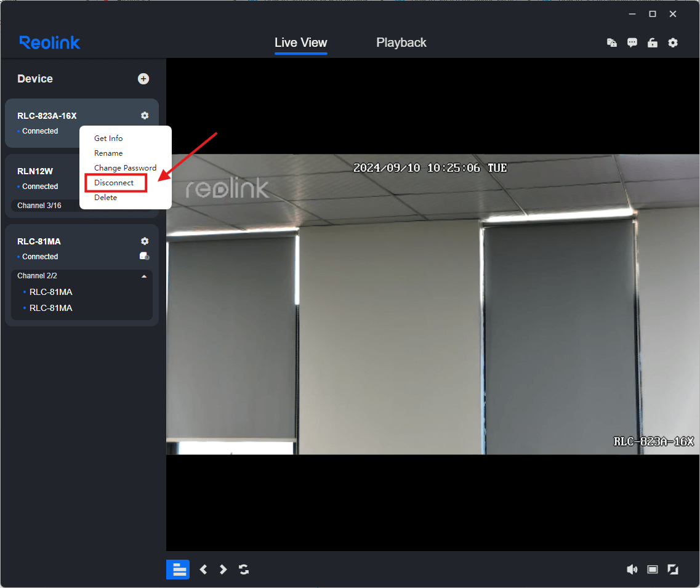
Task: Close the Reolink client window
Action: [673, 14]
